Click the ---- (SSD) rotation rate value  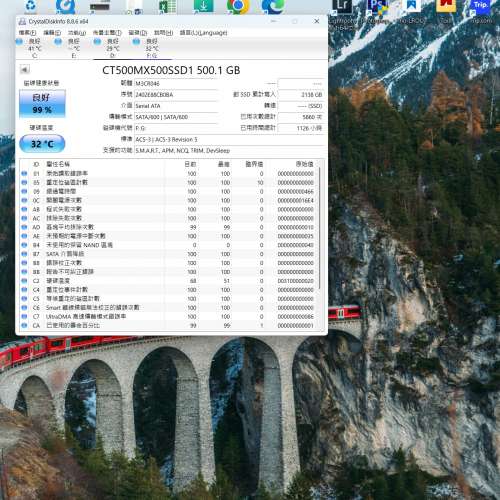[301, 106]
